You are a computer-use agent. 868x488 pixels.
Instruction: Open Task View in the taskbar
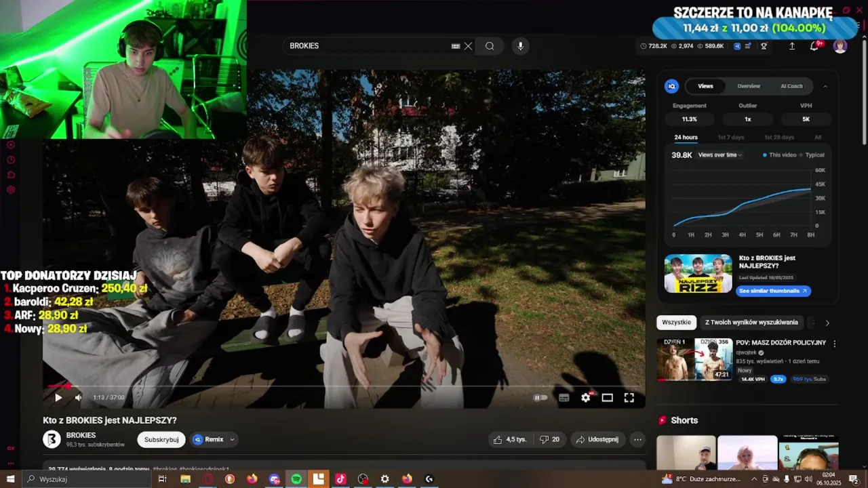coord(162,479)
